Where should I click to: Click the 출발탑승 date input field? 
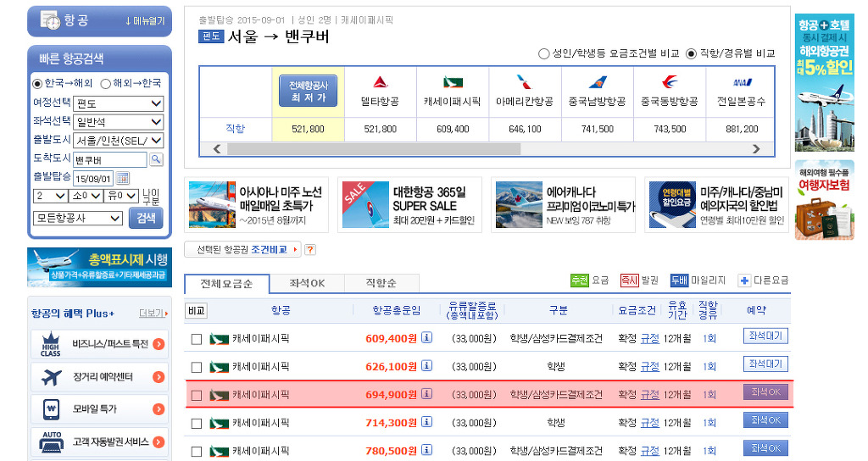(x=93, y=179)
